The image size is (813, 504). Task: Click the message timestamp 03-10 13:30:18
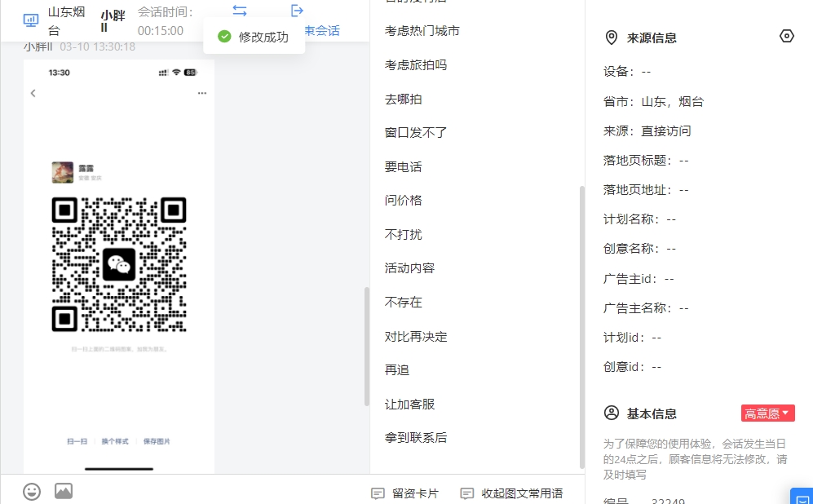coord(98,46)
